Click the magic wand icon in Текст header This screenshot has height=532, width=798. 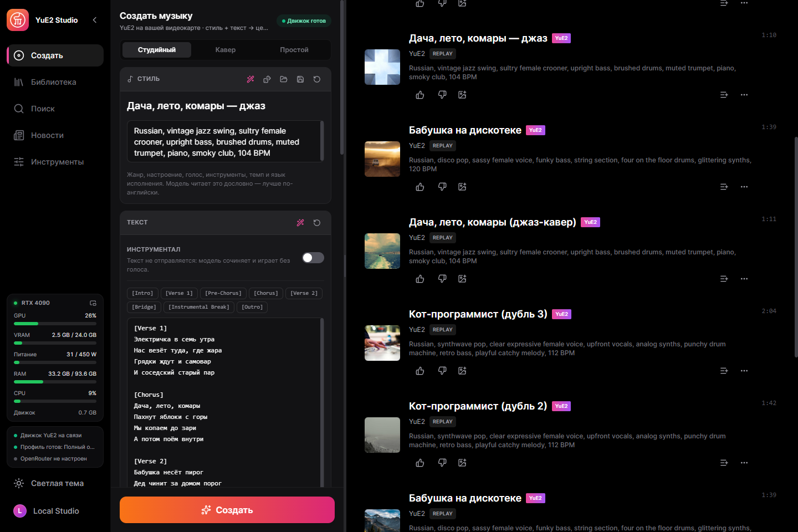tap(300, 223)
